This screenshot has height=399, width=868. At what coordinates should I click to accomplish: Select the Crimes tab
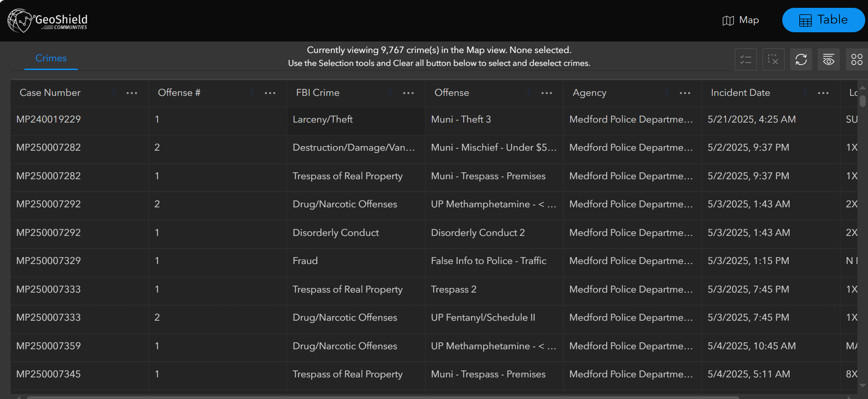(51, 59)
